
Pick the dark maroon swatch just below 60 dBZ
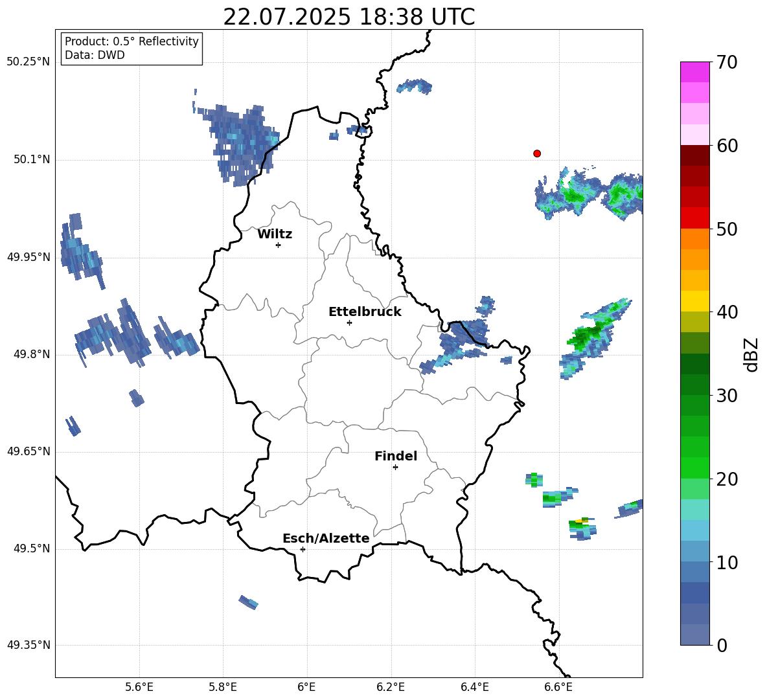coord(694,155)
